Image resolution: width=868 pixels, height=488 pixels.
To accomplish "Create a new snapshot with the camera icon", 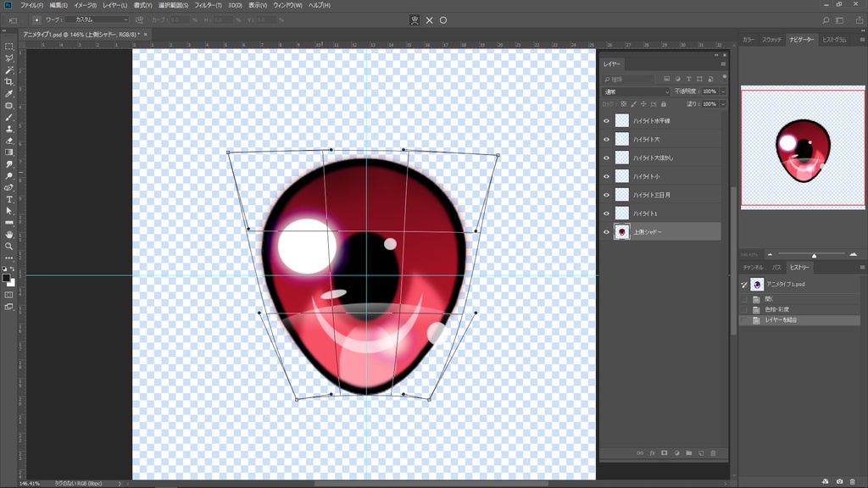I will point(839,482).
